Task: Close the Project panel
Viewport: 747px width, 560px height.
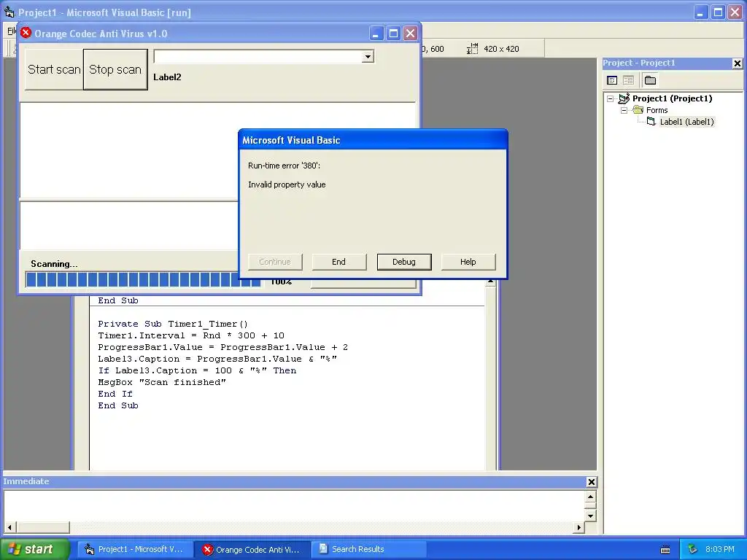Action: click(737, 63)
